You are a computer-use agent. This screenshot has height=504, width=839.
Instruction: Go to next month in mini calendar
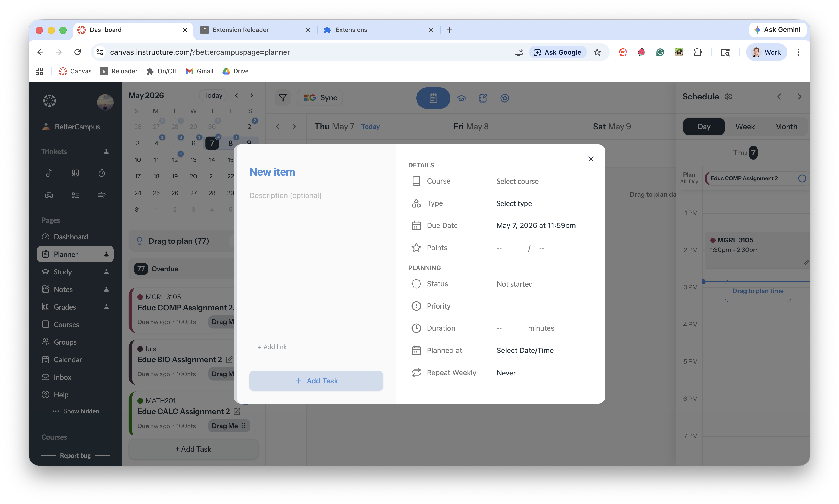pos(252,96)
